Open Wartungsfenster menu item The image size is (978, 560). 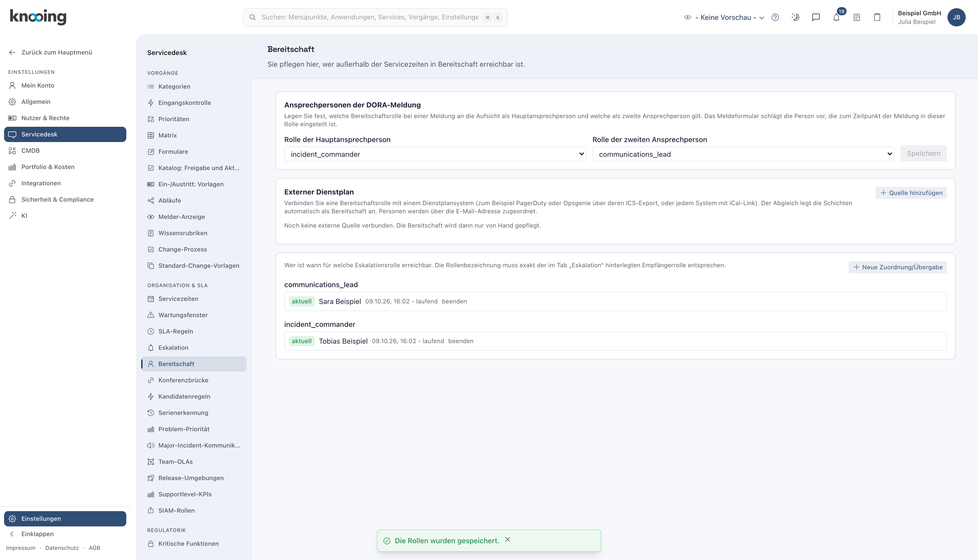click(x=194, y=315)
